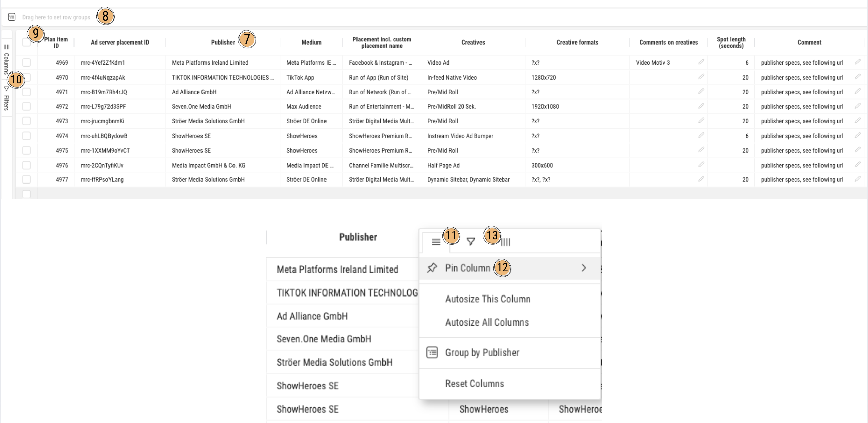Select checkbox for plan item 4973

[x=26, y=121]
